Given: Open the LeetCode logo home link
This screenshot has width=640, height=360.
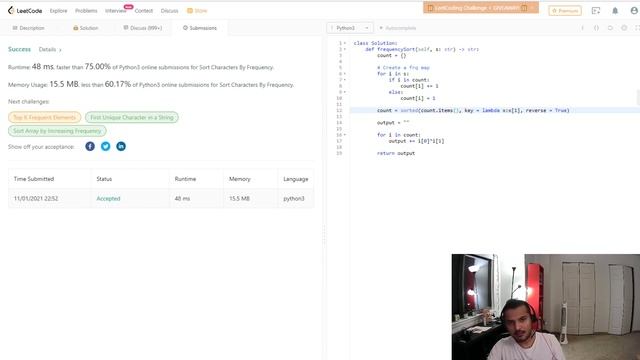Looking at the screenshot, I should pos(25,11).
